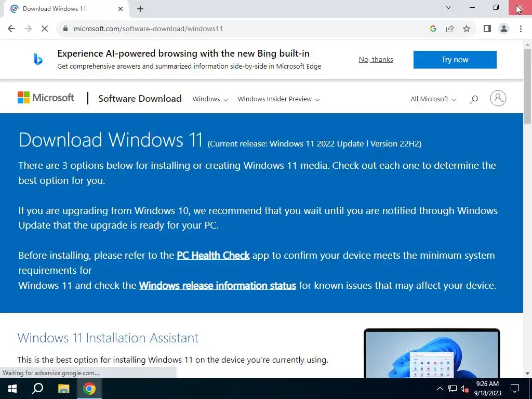This screenshot has width=532, height=399.
Task: Stop loading the page with the X button
Action: 45,29
